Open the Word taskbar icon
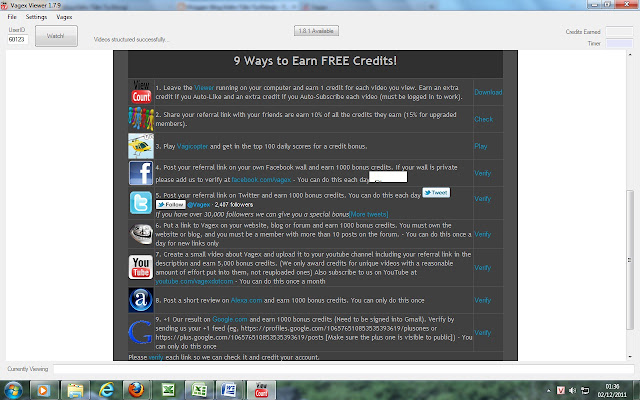 (229, 390)
